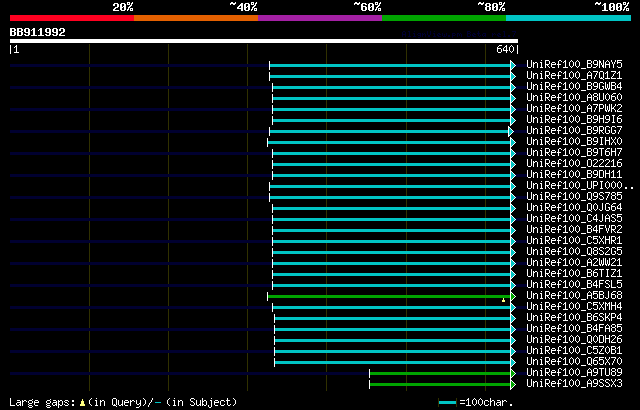
Task: Click the cyan arrowhead ending the B9NAY5 alignment
Action: coord(513,65)
